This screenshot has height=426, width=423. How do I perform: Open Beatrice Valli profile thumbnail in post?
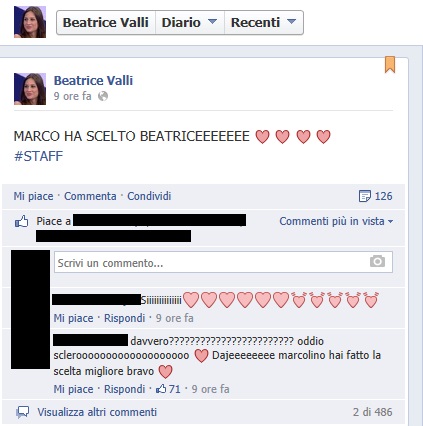tap(30, 89)
